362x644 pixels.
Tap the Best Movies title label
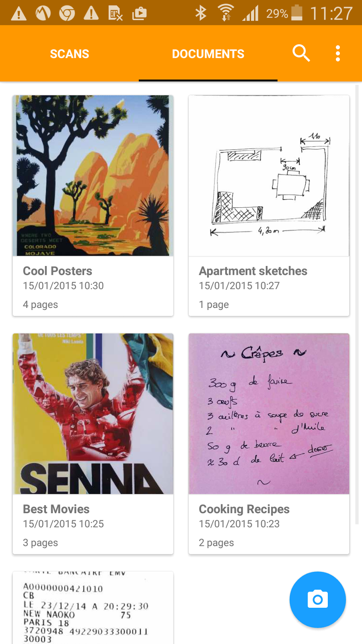click(56, 509)
